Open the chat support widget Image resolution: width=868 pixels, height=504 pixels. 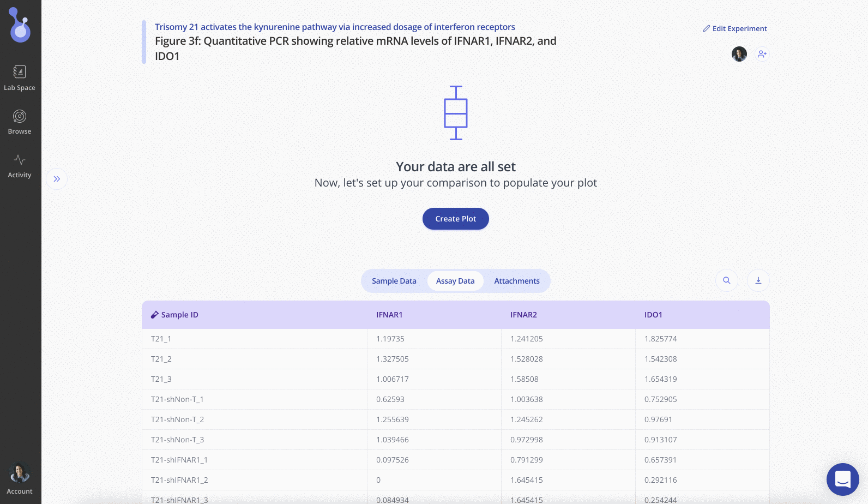coord(843,479)
